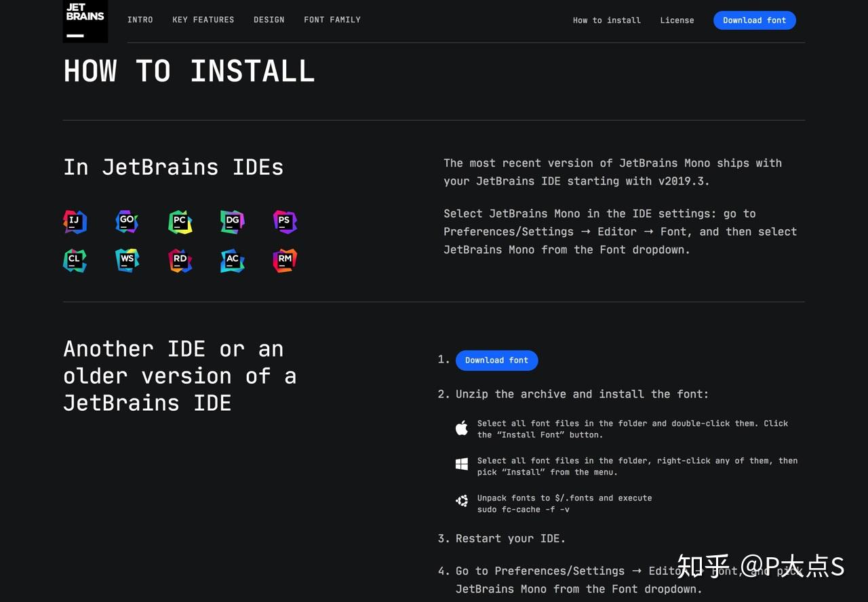Open the CLion (CL) icon
This screenshot has height=602, width=868.
[x=75, y=260]
